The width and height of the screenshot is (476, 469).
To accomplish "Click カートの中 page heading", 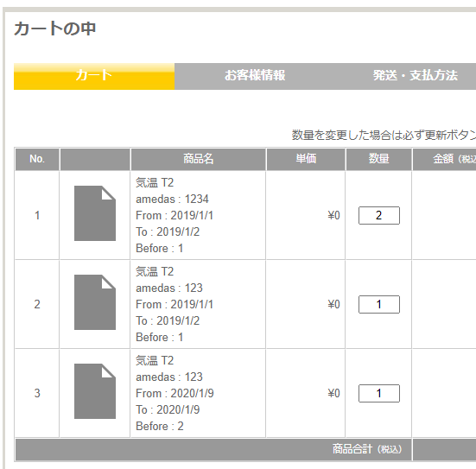I will click(x=55, y=29).
